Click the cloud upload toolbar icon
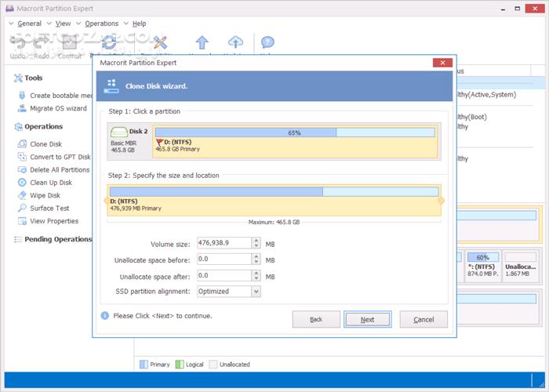The image size is (549, 392). (x=235, y=42)
